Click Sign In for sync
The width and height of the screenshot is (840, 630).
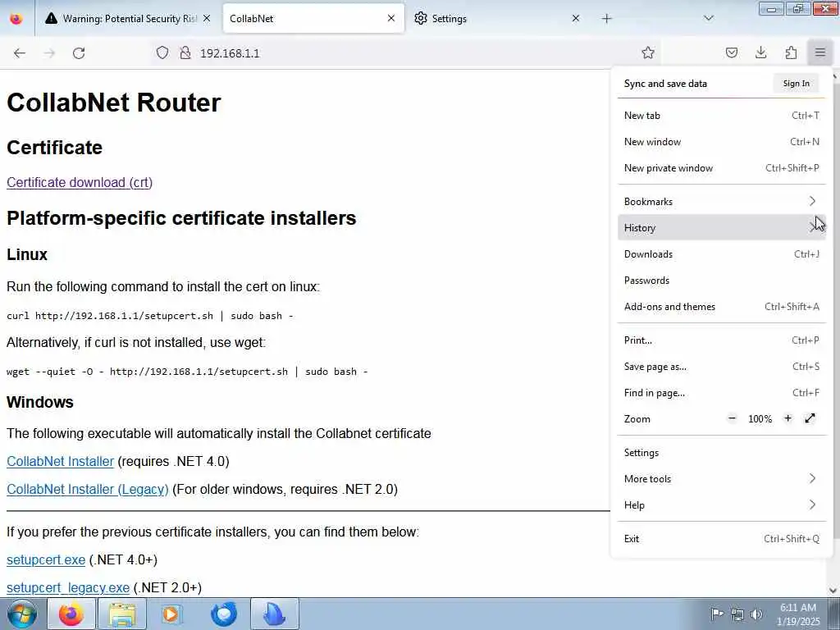[796, 83]
